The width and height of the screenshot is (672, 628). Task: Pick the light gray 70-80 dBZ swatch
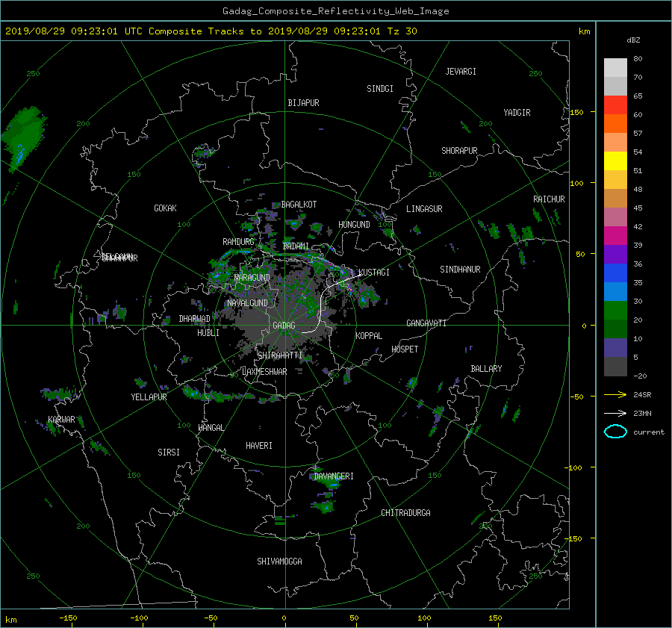[615, 68]
